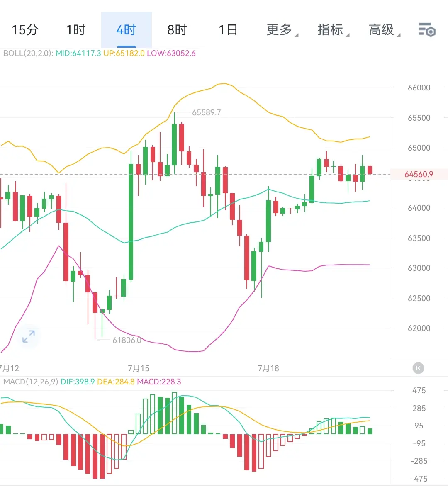Image resolution: width=448 pixels, height=489 pixels.
Task: Select the 7月18 date on time axis
Action: click(x=268, y=368)
